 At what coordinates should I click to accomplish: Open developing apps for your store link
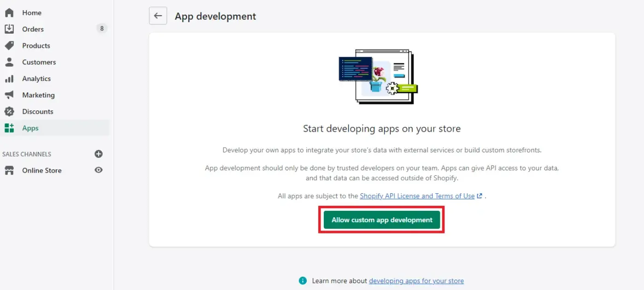416,280
